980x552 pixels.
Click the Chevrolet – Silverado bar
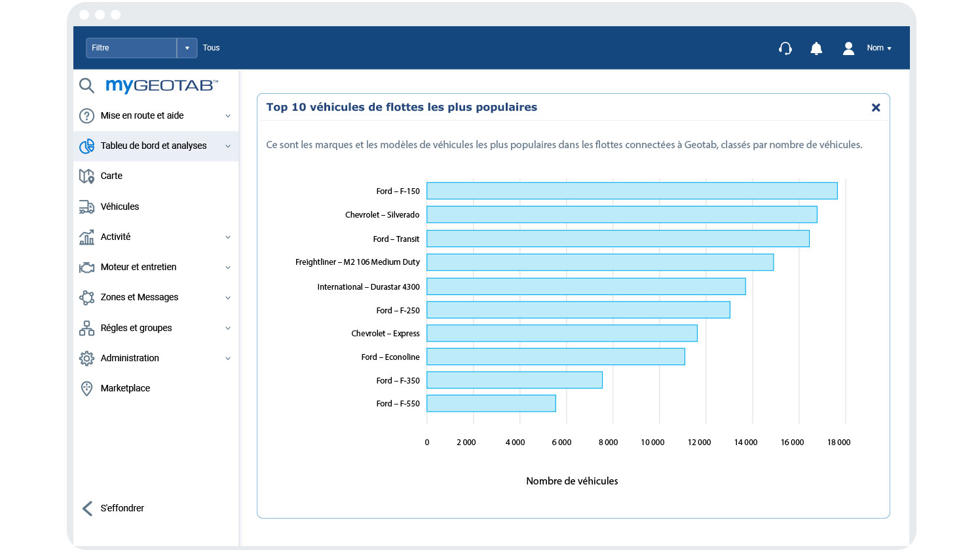click(622, 214)
